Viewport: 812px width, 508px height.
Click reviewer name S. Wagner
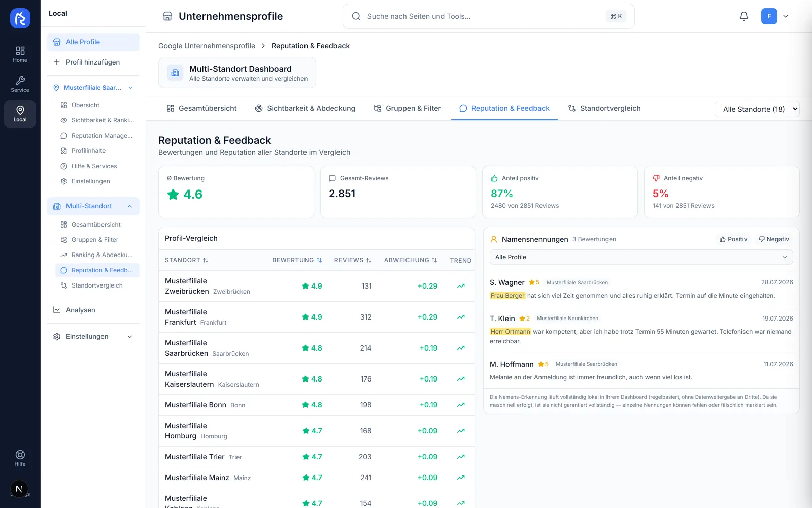coord(507,282)
